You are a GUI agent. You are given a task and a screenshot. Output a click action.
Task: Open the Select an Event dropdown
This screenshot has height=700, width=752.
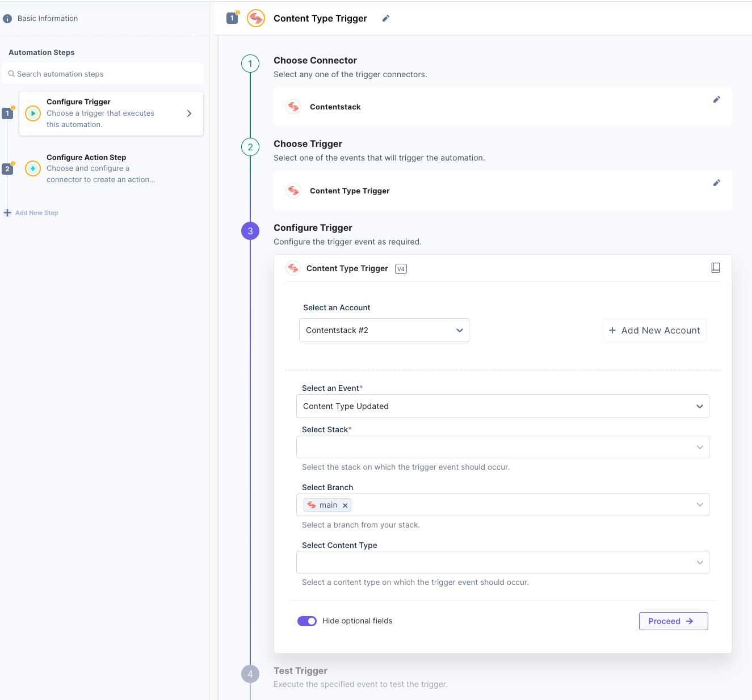[502, 406]
